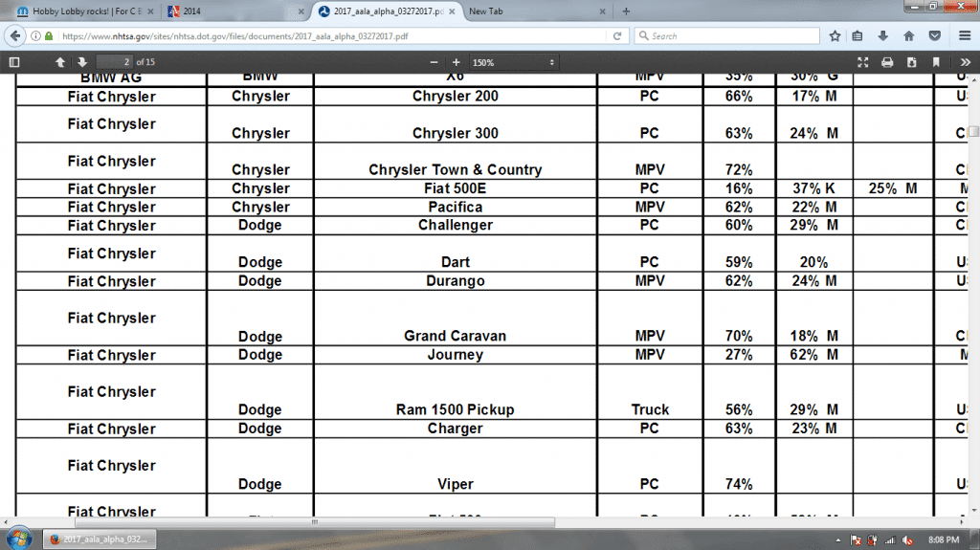Print the PDF document

pos(887,62)
